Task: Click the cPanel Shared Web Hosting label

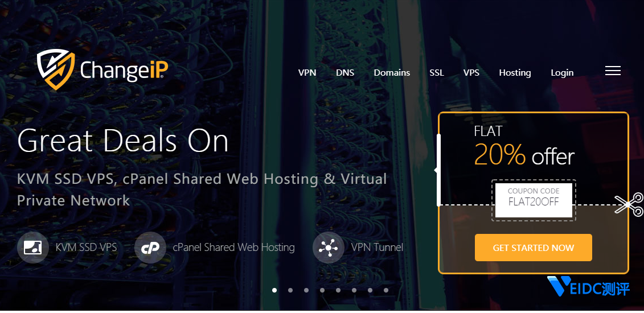Action: pos(233,248)
